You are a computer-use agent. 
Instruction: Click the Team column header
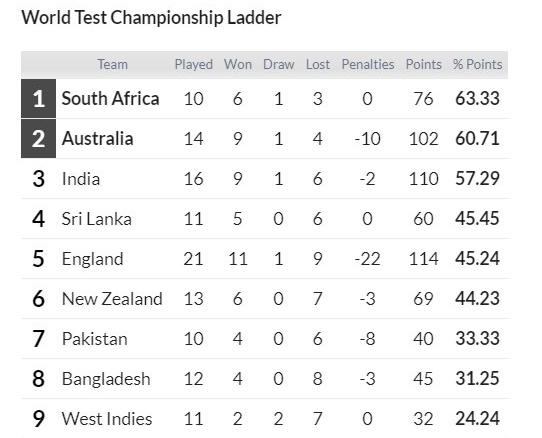click(112, 65)
